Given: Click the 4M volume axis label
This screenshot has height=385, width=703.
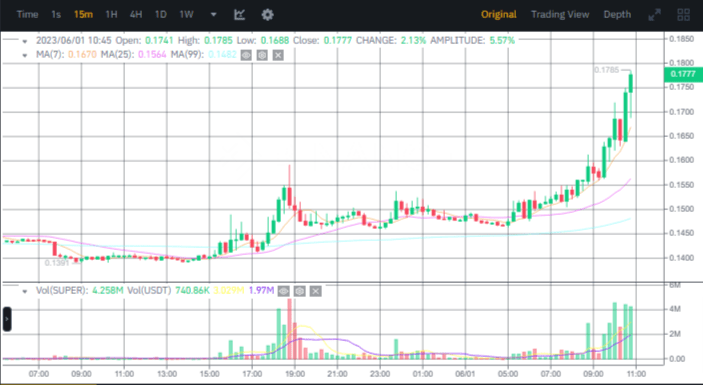Looking at the screenshot, I should [x=675, y=309].
